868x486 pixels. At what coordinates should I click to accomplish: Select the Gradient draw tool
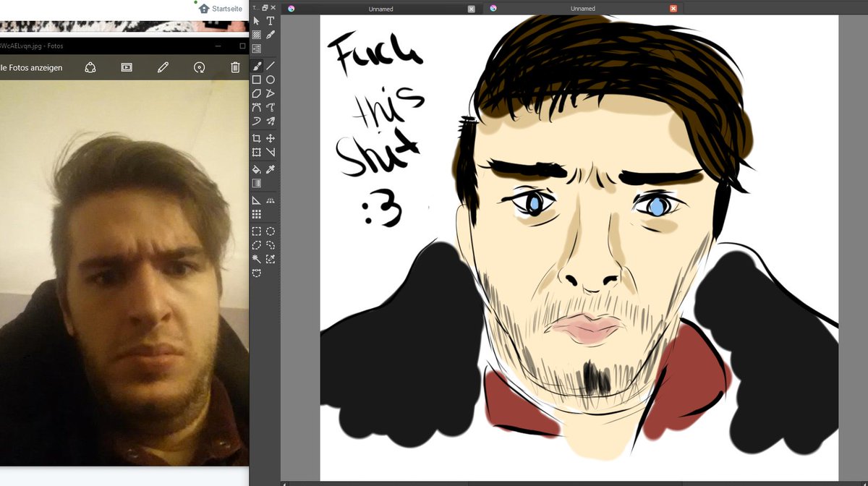(x=256, y=184)
